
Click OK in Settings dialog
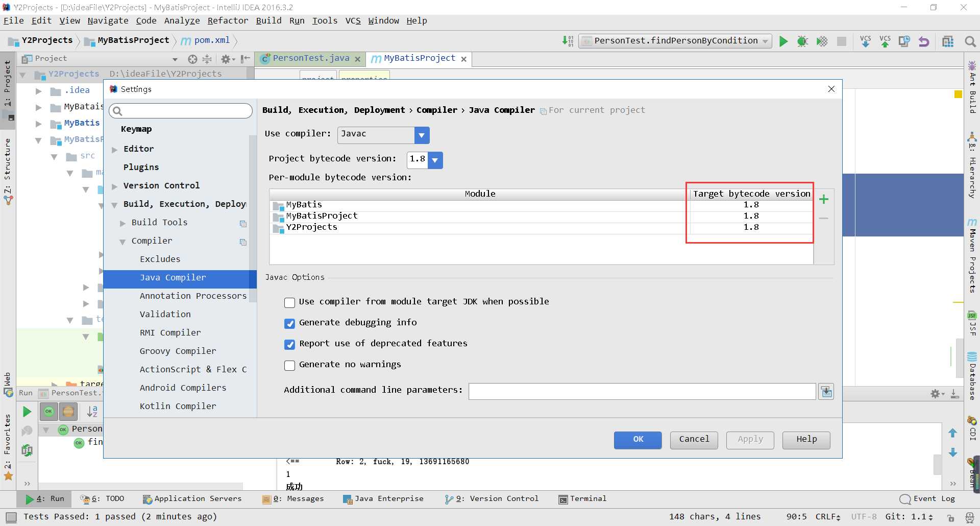(638, 440)
